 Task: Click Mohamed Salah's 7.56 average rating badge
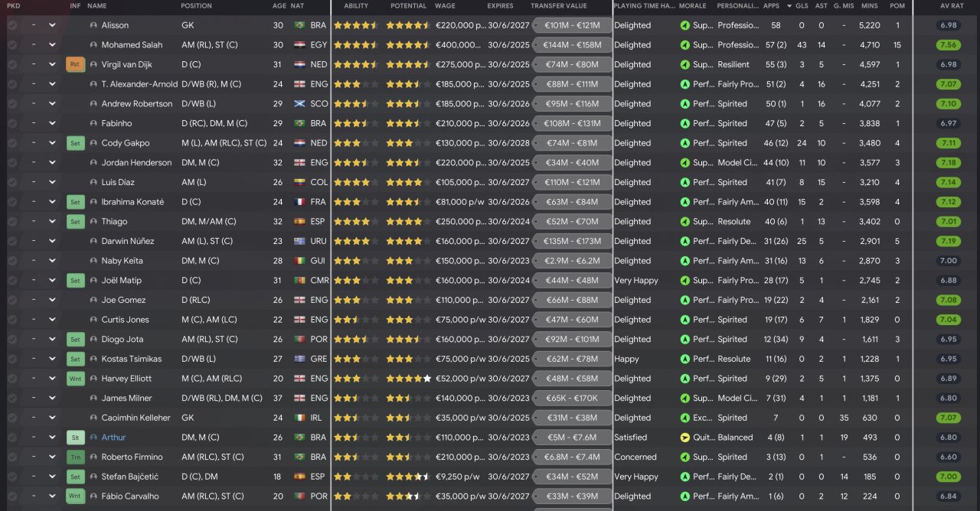click(948, 45)
